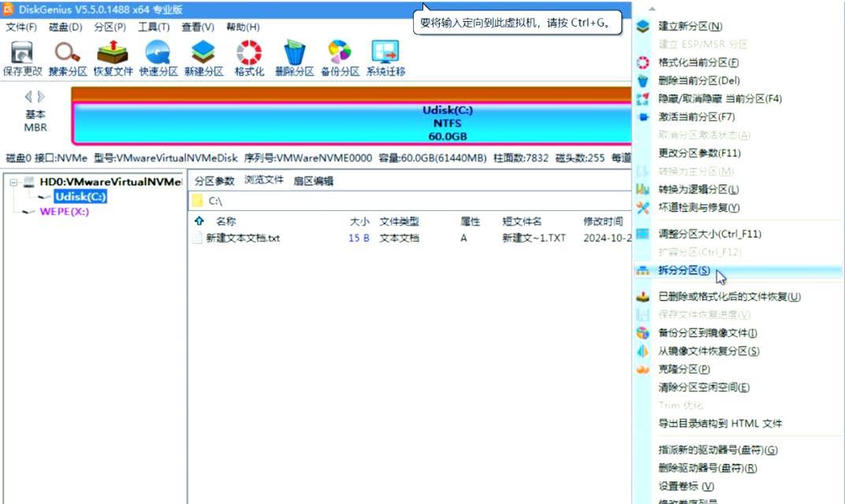Open the 查看(V) menu

click(198, 27)
